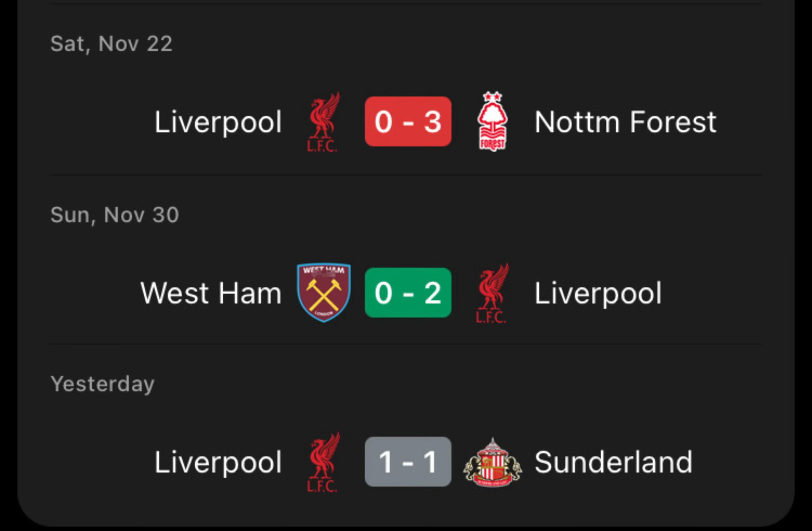This screenshot has height=531, width=812.
Task: Click the Sat, Nov 22 date header
Action: [111, 44]
